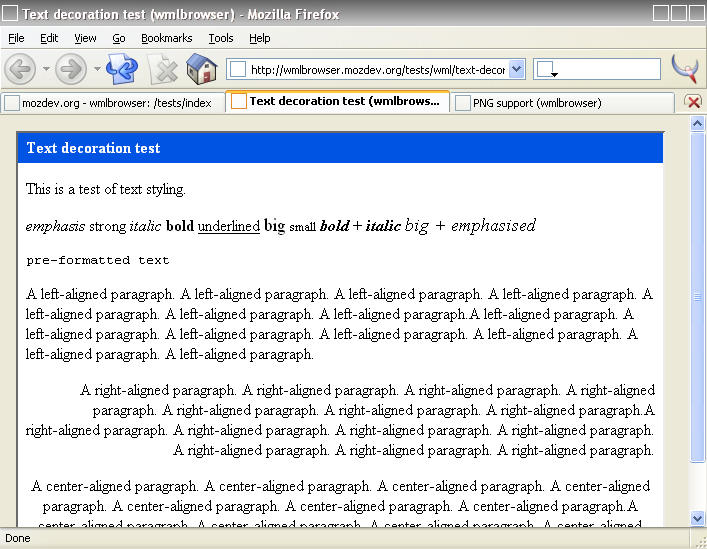
Task: Click the Forward navigation arrow button
Action: pos(71,69)
